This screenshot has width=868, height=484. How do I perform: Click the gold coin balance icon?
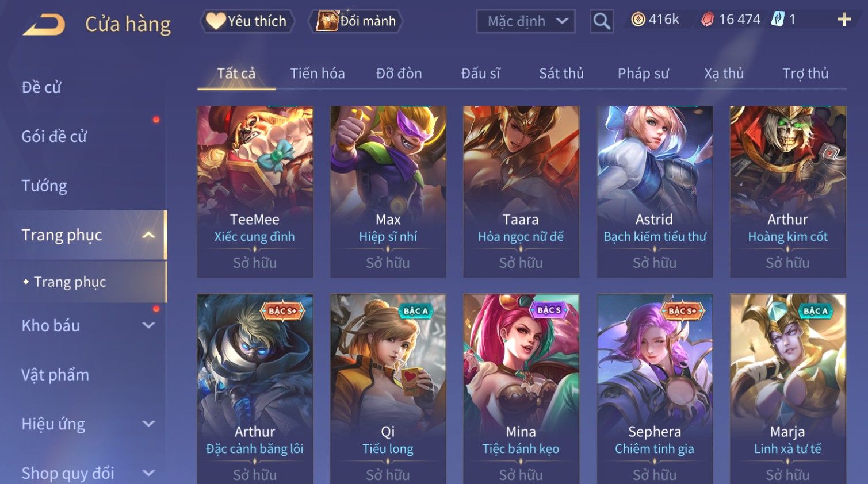pos(638,20)
